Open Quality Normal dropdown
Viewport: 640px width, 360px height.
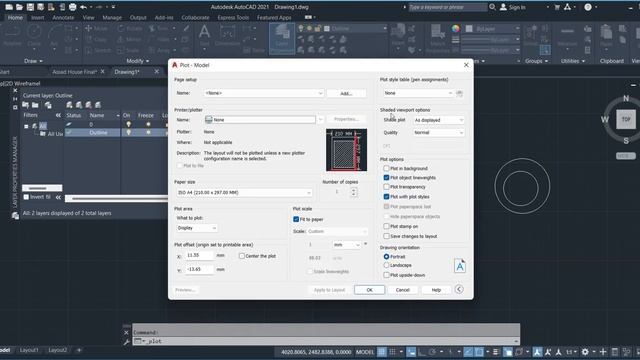click(438, 133)
